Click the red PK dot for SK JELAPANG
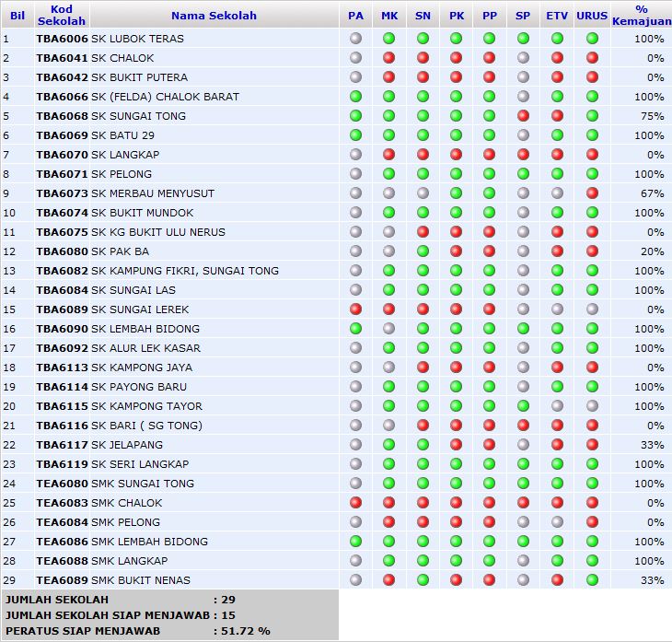Viewport: 672px width, 642px height. [456, 445]
